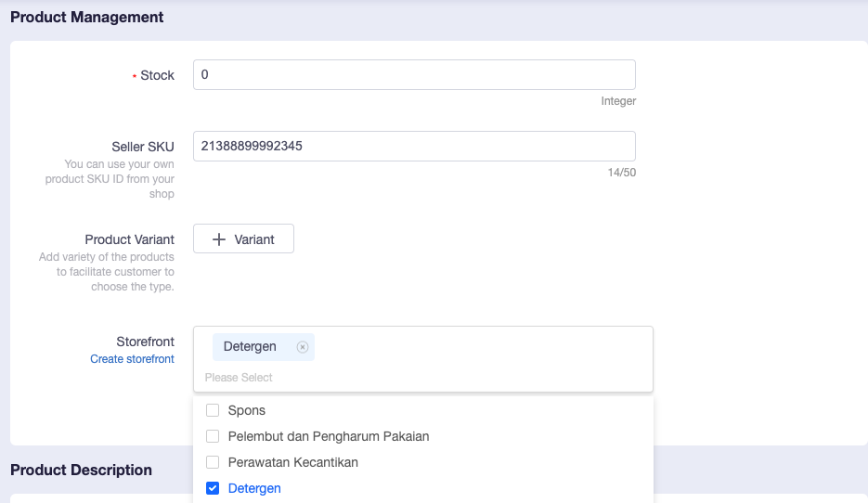Remove the Detergen tag with its x icon
This screenshot has width=868, height=503.
click(303, 347)
